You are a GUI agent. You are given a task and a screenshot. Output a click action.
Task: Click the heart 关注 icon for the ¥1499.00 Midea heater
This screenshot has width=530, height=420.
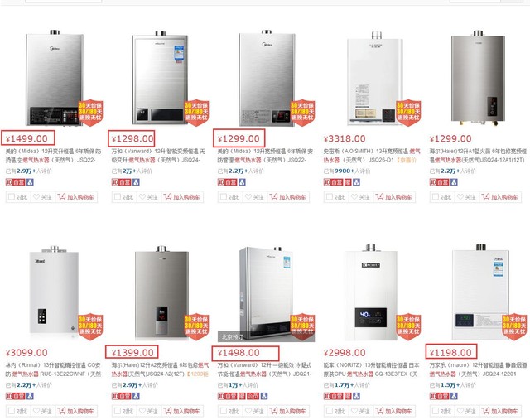point(36,197)
